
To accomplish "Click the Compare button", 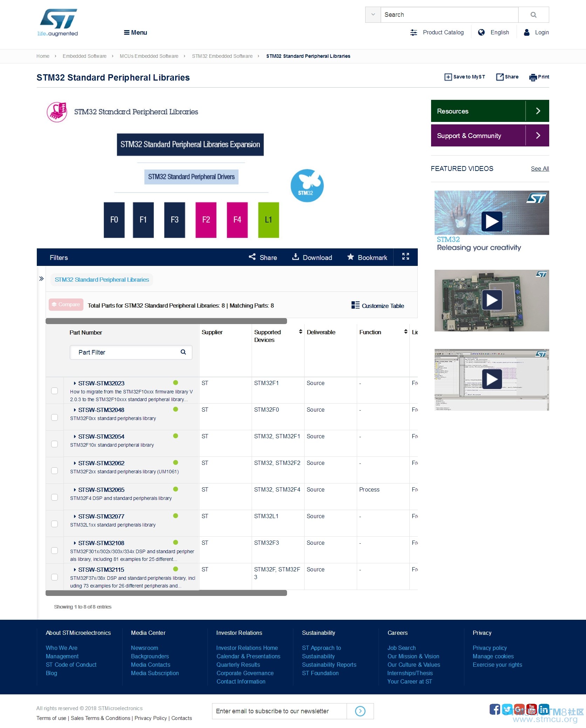I will coord(66,304).
